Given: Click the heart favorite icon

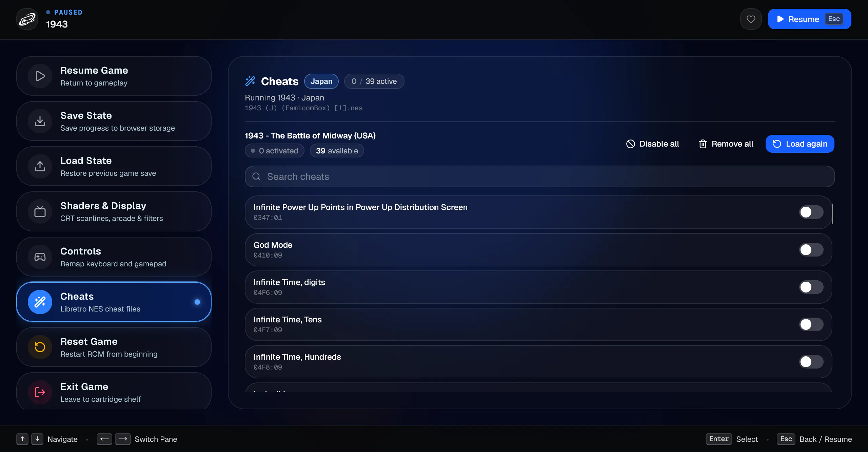Looking at the screenshot, I should [751, 19].
